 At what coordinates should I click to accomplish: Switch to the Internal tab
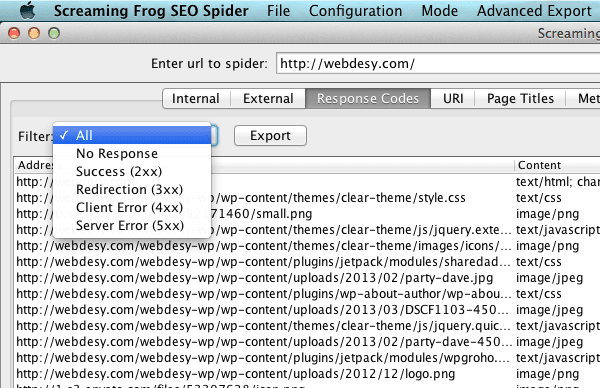(x=196, y=99)
